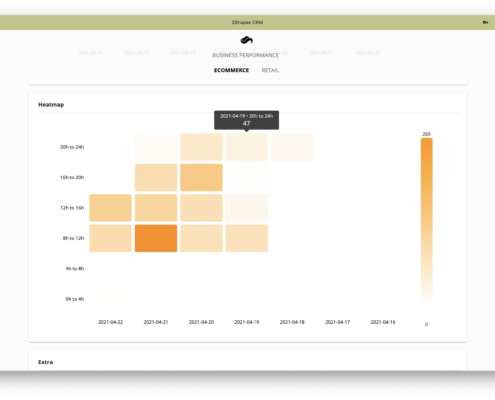This screenshot has width=495, height=400.
Task: Switch to the RETAIL tab
Action: coord(270,70)
